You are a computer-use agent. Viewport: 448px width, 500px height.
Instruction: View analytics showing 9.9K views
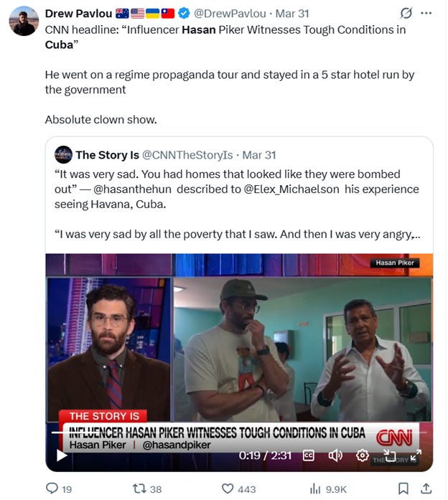328,489
